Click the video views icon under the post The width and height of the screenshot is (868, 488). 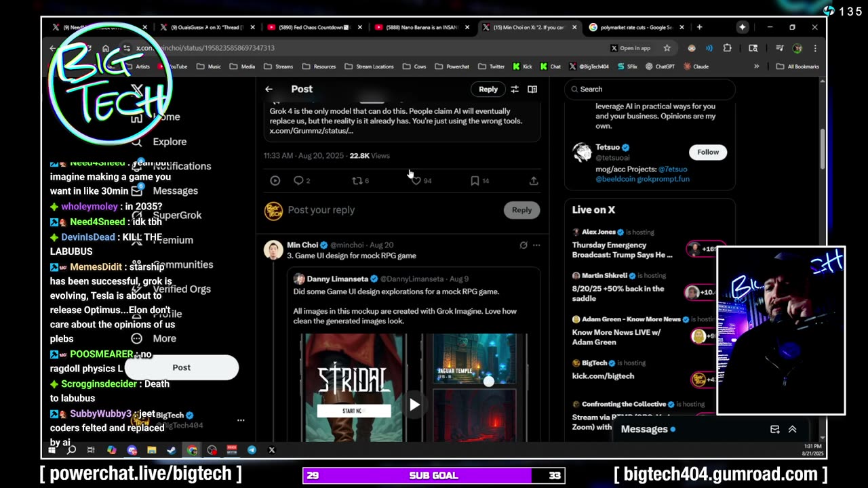click(275, 181)
